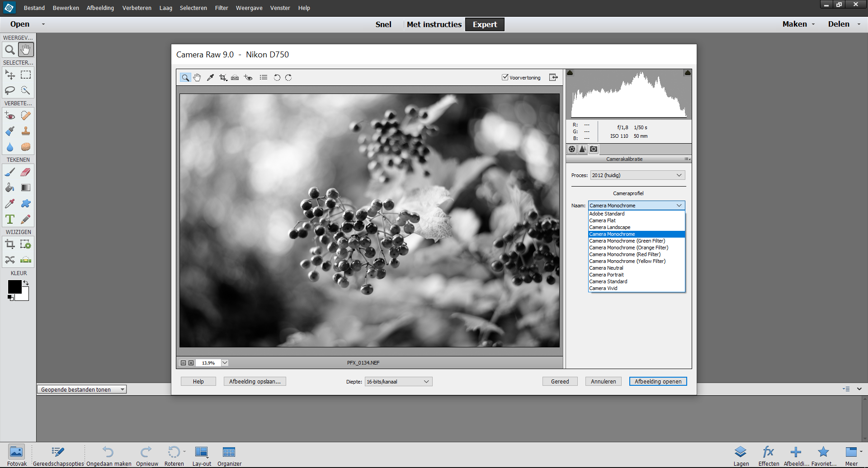Click the foreground color swatch
868x468 pixels.
pos(14,286)
